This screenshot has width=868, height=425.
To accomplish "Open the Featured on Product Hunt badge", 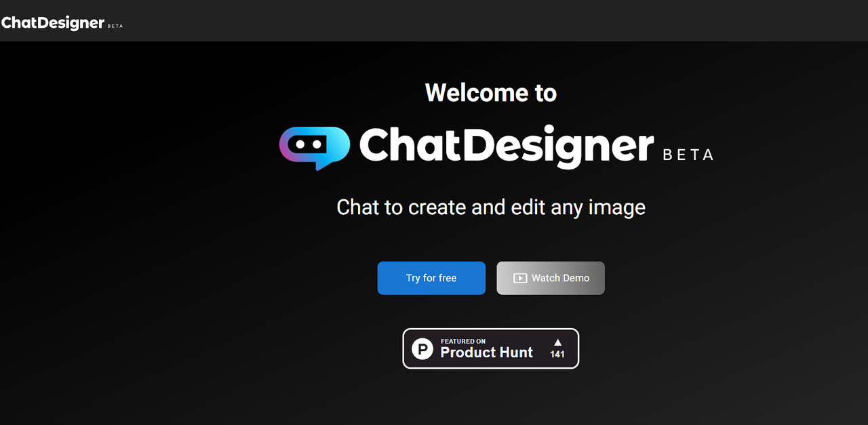I will coord(491,348).
